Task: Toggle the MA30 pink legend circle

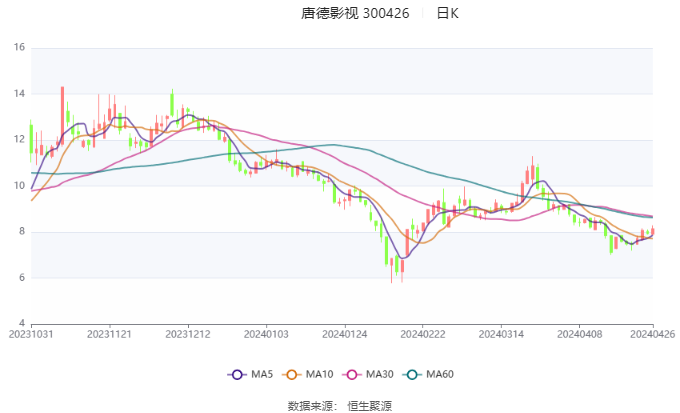Action: pos(352,374)
